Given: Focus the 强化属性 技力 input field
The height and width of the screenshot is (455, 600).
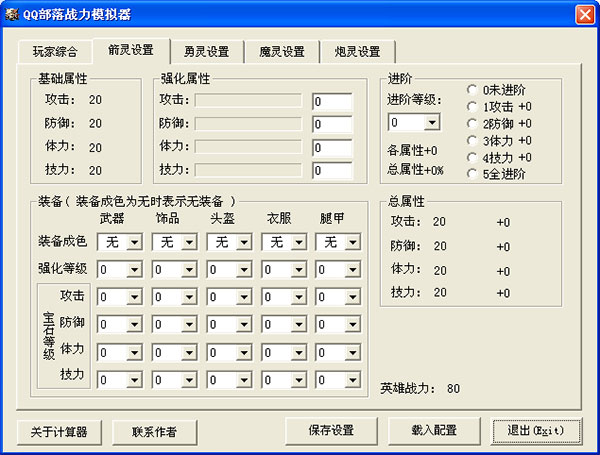Looking at the screenshot, I should (332, 171).
